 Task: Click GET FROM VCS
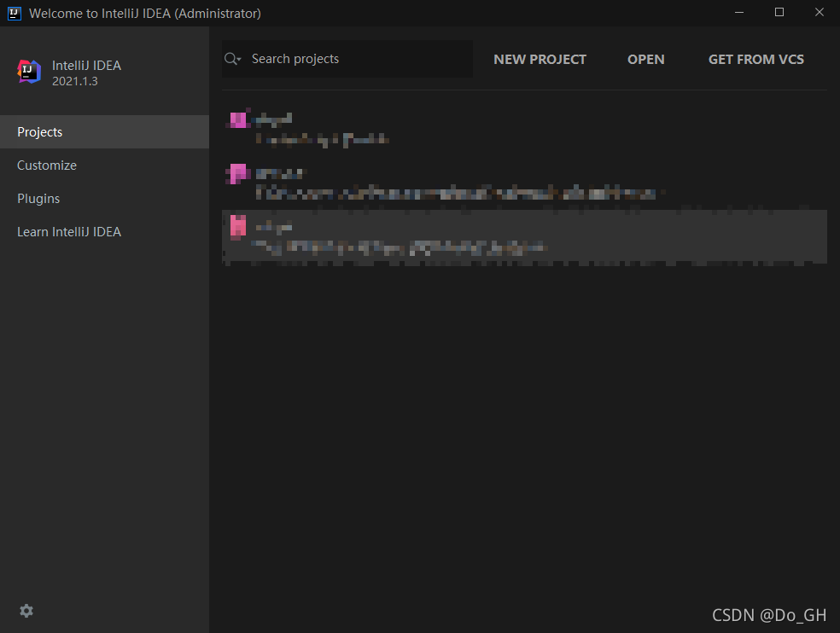click(755, 60)
